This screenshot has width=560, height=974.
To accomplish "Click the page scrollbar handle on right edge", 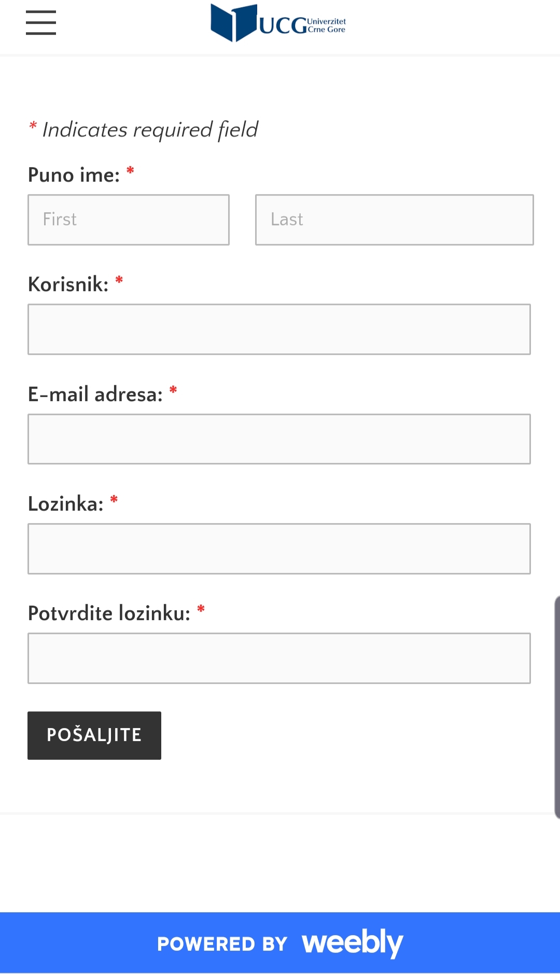I will click(557, 707).
